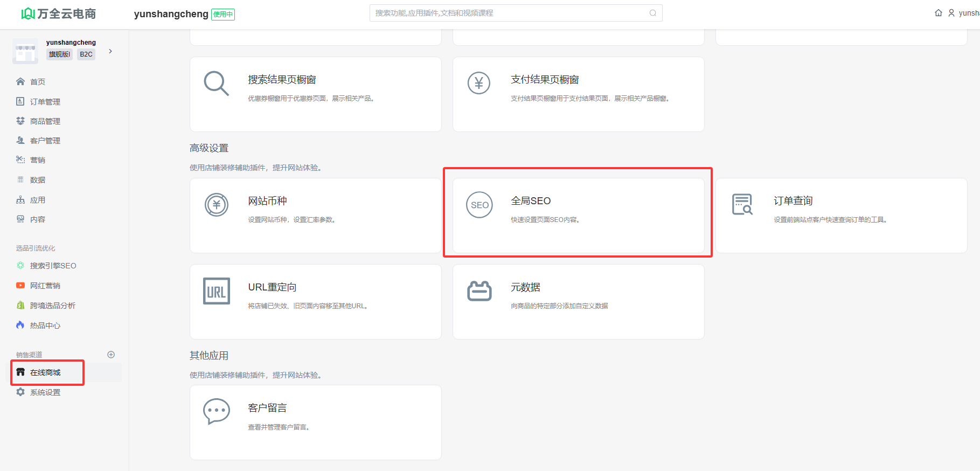Click the SEO circle icon

click(479, 205)
